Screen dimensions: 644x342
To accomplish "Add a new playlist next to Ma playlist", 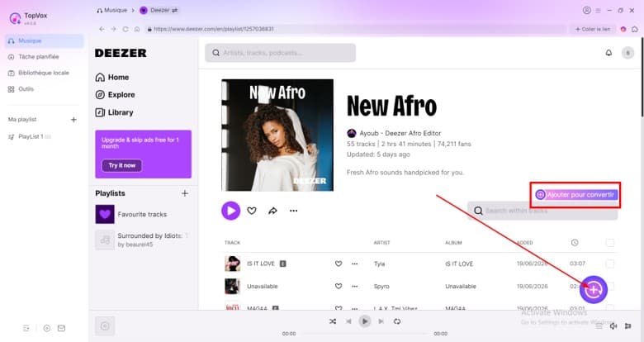I will click(73, 120).
